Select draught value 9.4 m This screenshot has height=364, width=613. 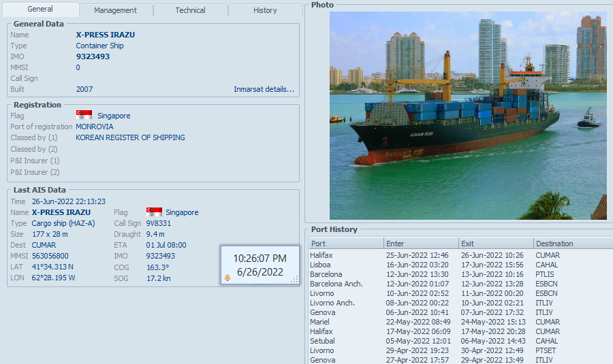(x=155, y=234)
